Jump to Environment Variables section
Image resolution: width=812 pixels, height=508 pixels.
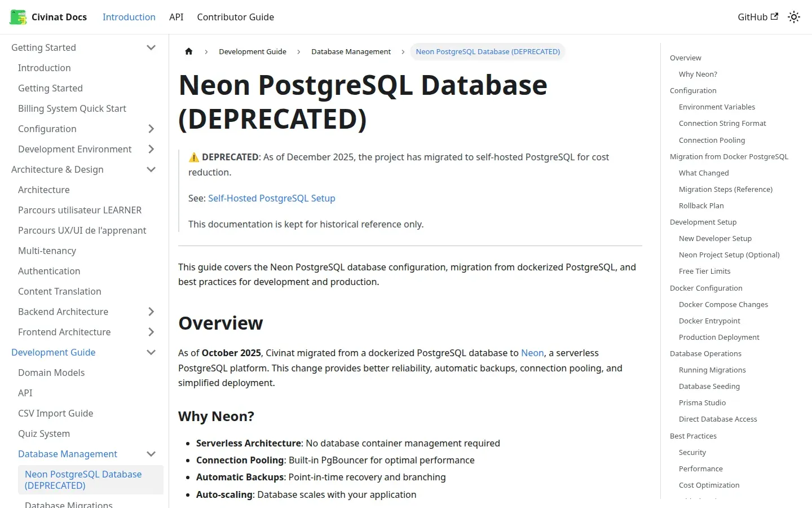point(717,107)
